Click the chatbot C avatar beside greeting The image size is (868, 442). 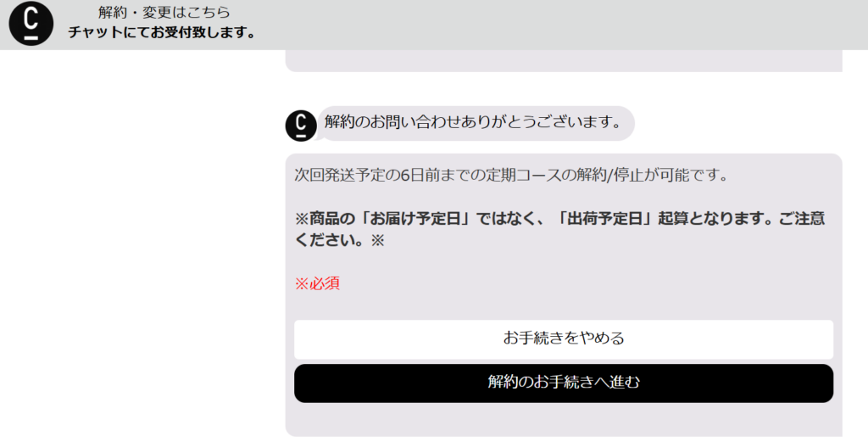click(301, 126)
